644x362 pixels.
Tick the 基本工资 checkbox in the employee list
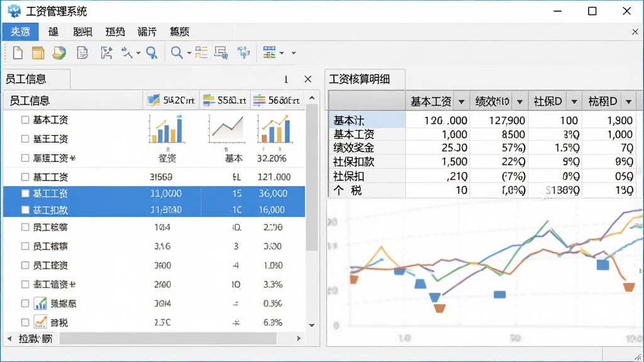pos(25,120)
